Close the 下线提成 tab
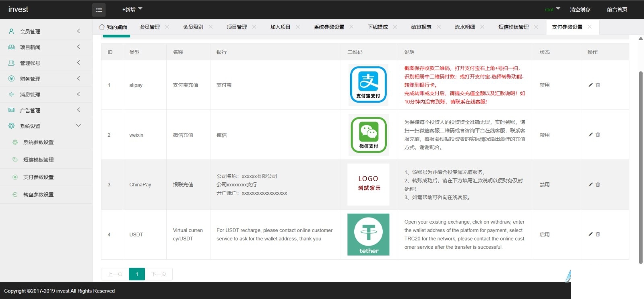This screenshot has width=644, height=299. [x=395, y=27]
